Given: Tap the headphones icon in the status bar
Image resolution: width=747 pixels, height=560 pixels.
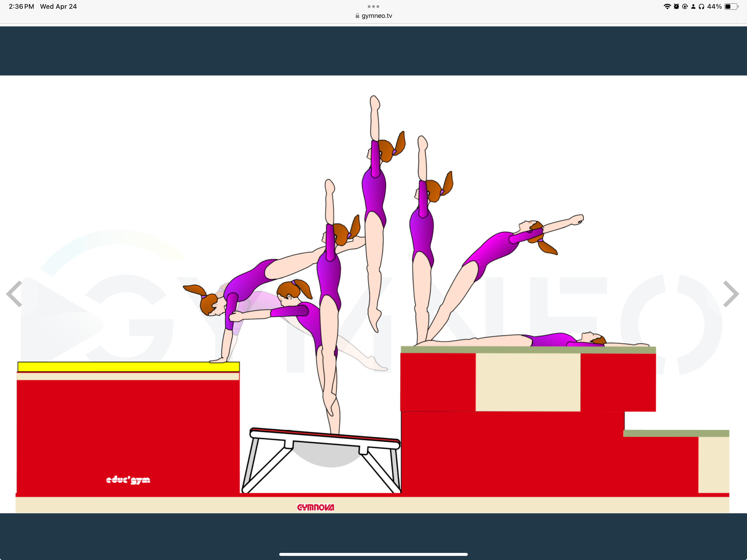Looking at the screenshot, I should [702, 6].
